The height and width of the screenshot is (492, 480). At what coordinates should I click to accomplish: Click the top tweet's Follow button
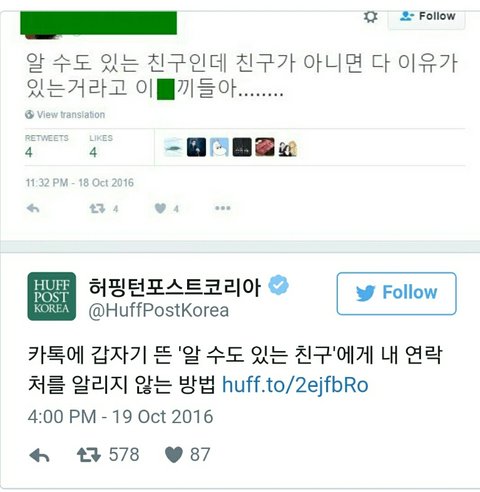pos(427,19)
